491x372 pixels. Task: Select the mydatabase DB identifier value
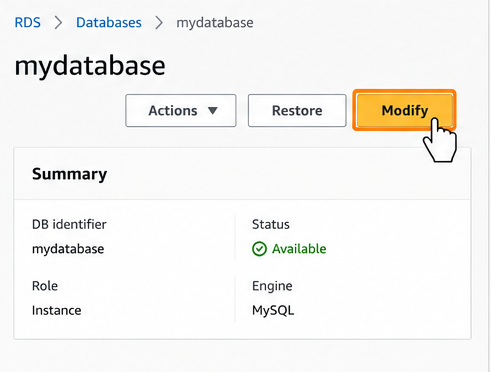[68, 249]
